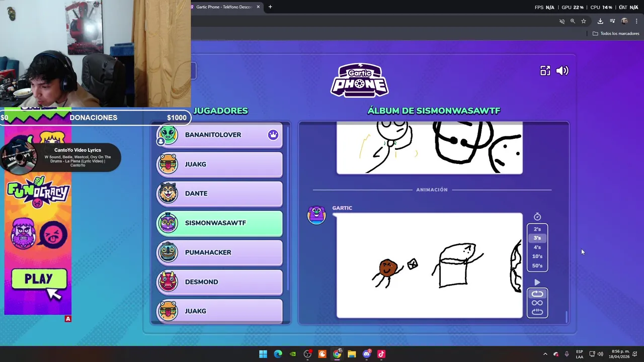Select player BANANITOLOVER

pyautogui.click(x=219, y=135)
